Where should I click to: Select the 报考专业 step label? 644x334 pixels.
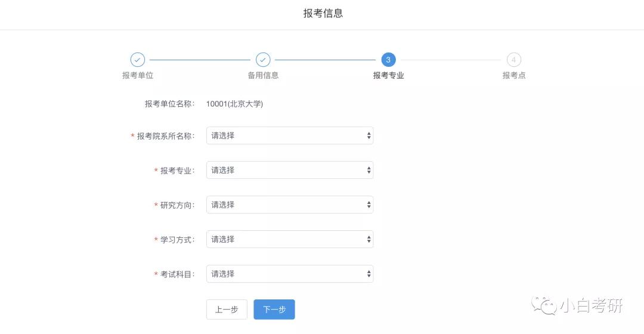[388, 75]
